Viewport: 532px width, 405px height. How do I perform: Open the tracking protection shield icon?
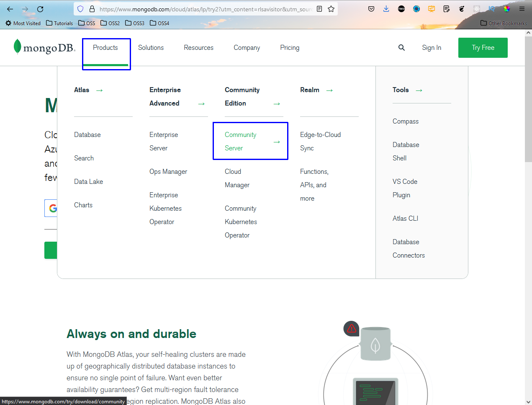(80, 9)
